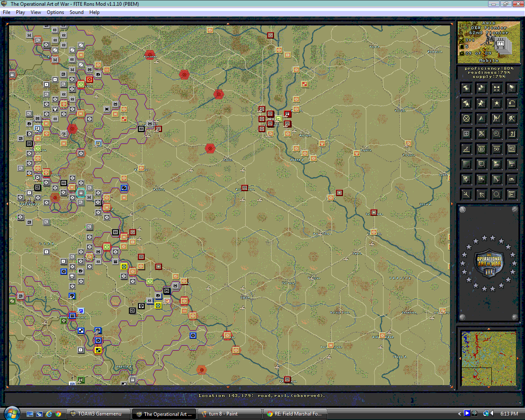The height and width of the screenshot is (420, 525).
Task: Click the single flag icon button
Action: pyautogui.click(x=511, y=88)
